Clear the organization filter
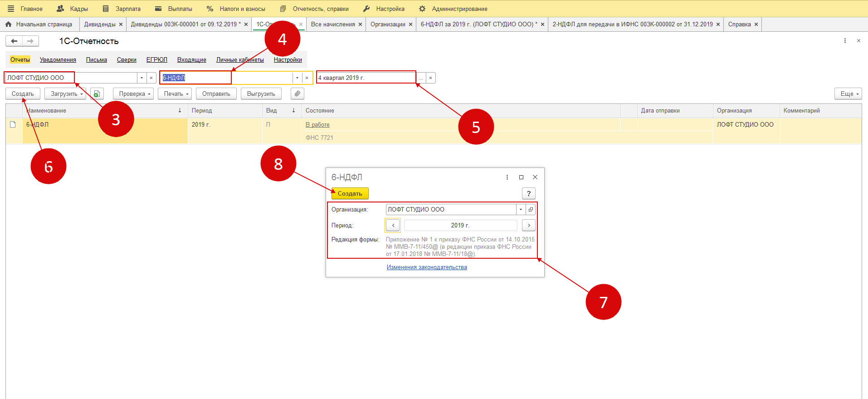The width and height of the screenshot is (868, 399). [x=151, y=78]
